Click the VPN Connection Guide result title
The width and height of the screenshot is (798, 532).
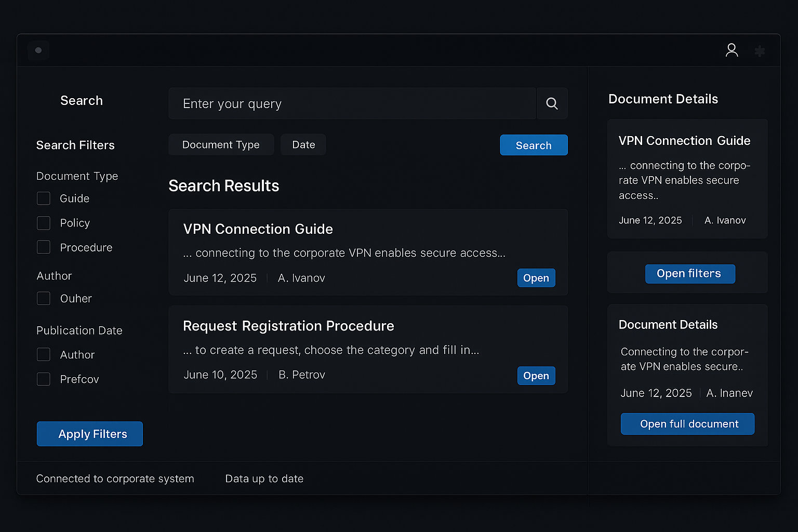point(258,229)
